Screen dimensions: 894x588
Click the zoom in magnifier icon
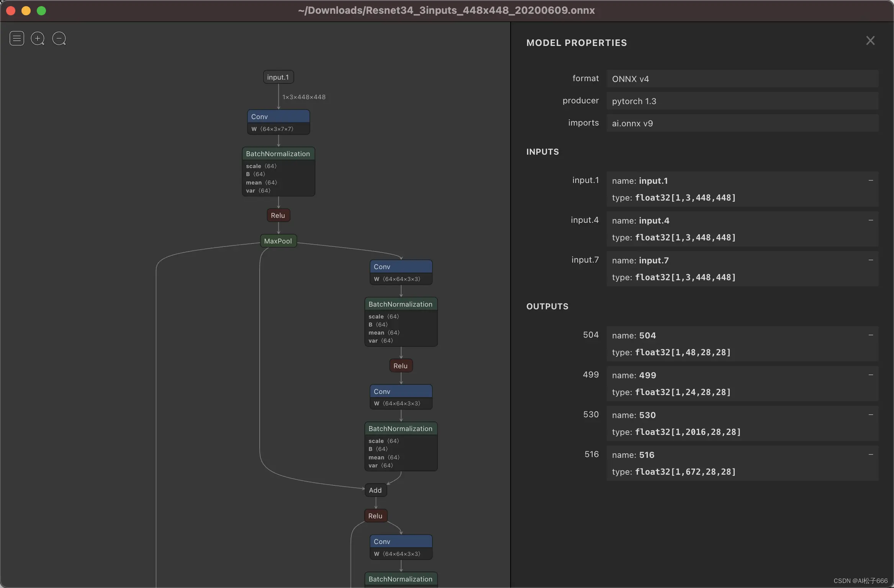click(38, 38)
